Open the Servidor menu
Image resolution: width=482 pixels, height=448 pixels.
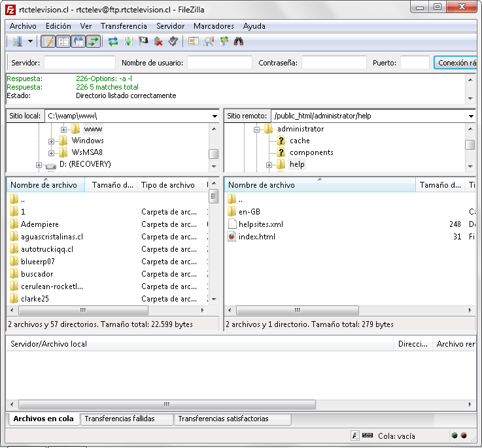171,26
